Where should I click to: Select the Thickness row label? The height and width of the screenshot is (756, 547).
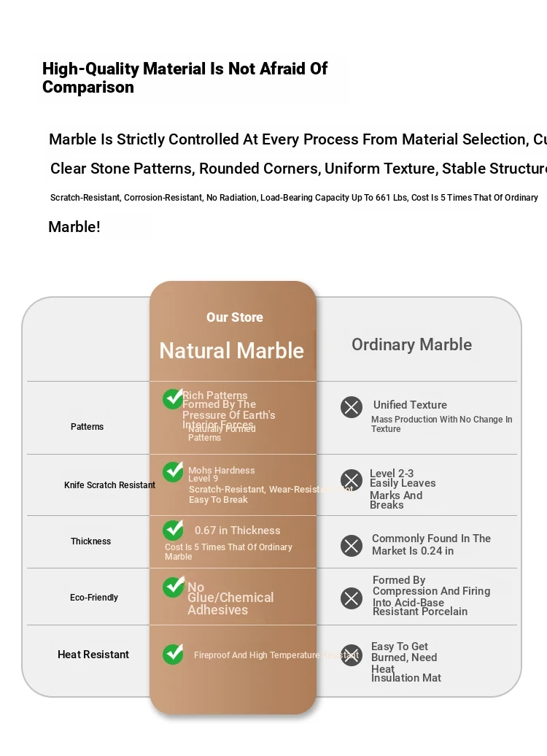90,541
